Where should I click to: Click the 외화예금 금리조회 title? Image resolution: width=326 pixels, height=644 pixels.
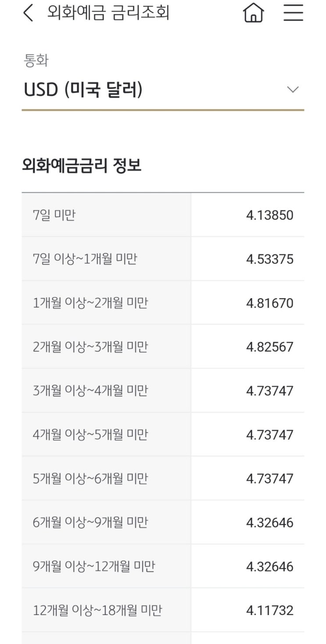pos(108,13)
